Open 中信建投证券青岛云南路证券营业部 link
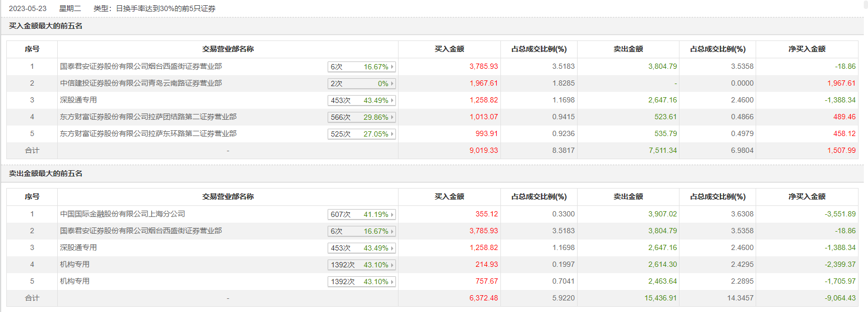 (141, 83)
